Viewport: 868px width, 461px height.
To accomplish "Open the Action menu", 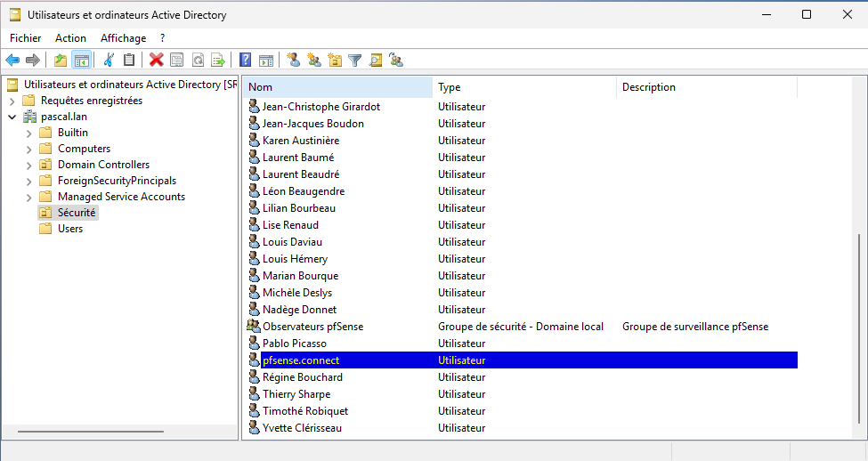I will pos(70,38).
